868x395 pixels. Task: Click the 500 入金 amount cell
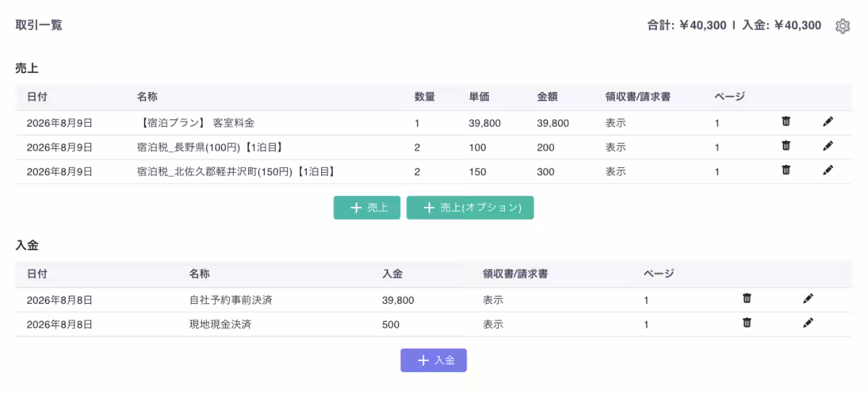(x=391, y=325)
